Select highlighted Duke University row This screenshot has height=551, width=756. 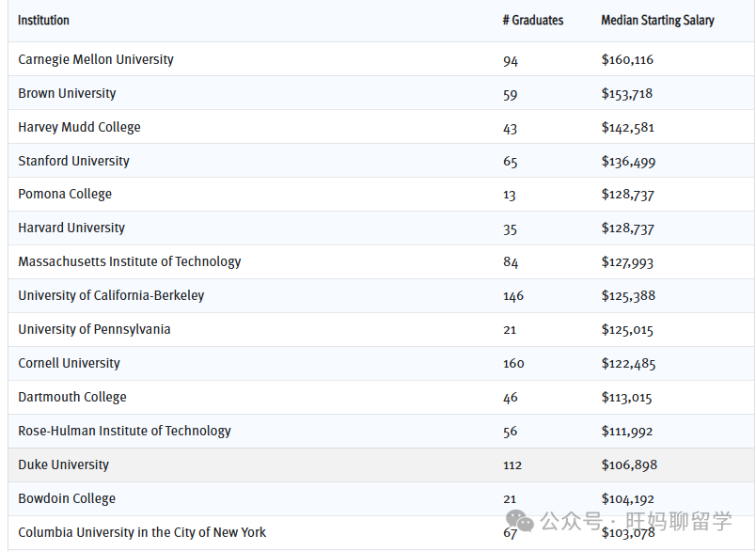(63, 464)
